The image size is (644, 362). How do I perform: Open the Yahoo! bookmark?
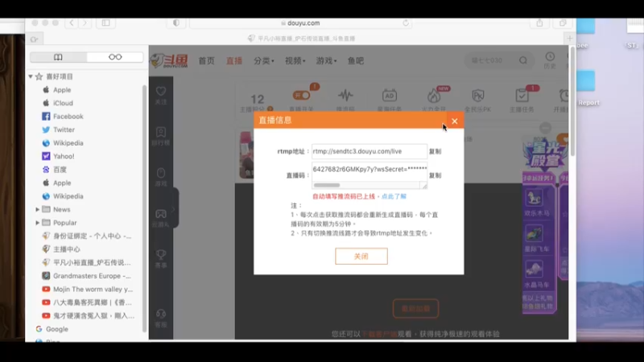pyautogui.click(x=58, y=156)
